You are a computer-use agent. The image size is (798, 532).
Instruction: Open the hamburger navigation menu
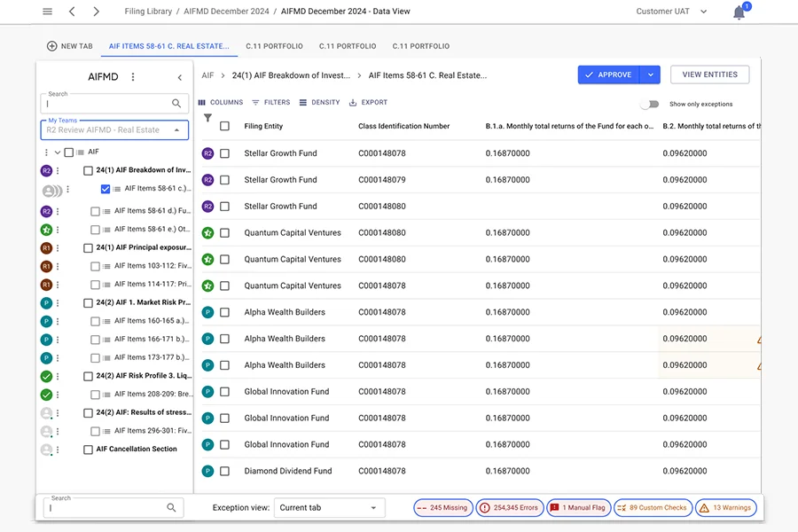[x=47, y=12]
